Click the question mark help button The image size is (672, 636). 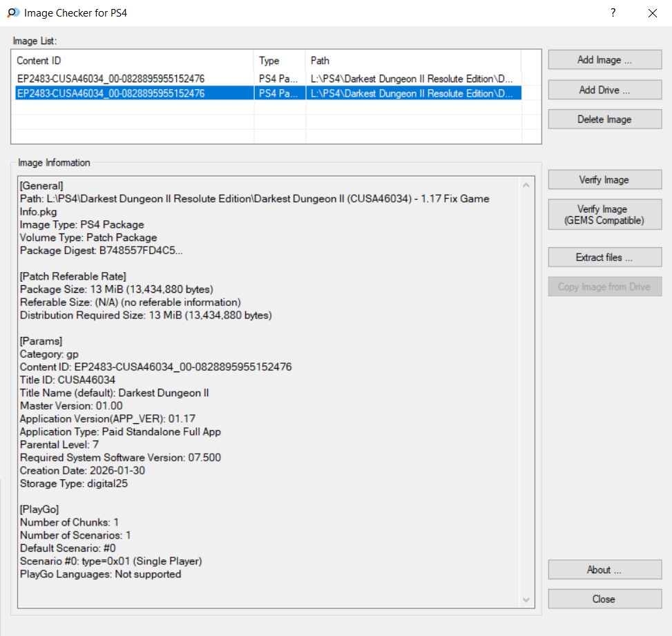tap(613, 12)
